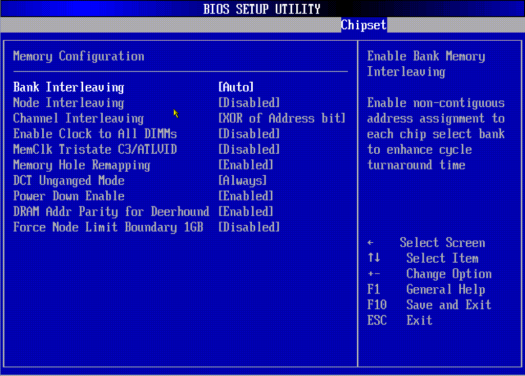
Task: Toggle Power Down Enable [Enabled] value
Action: (246, 196)
